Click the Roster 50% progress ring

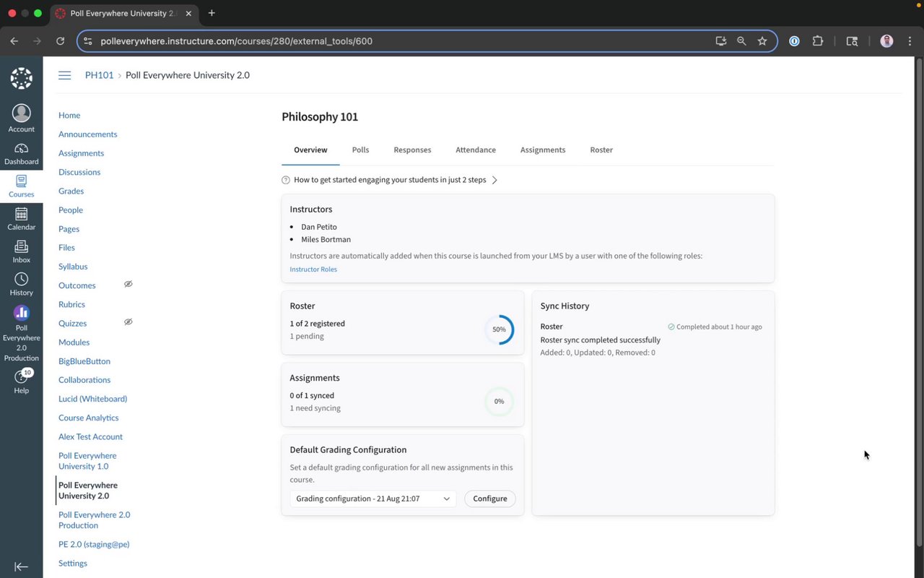pyautogui.click(x=499, y=329)
